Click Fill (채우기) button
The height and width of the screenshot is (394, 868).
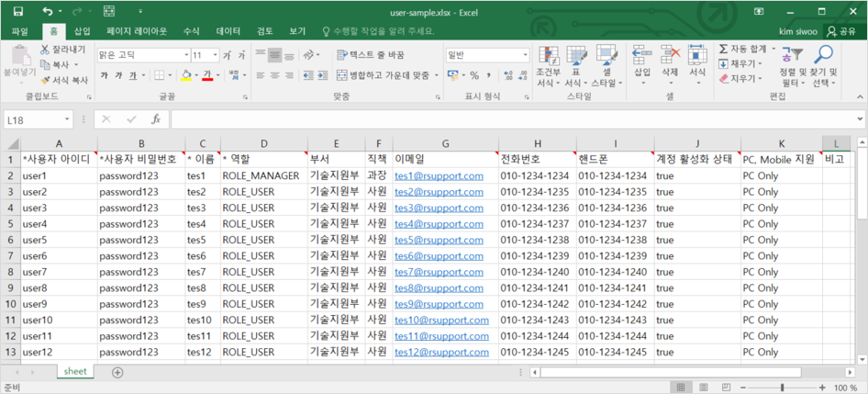[740, 63]
